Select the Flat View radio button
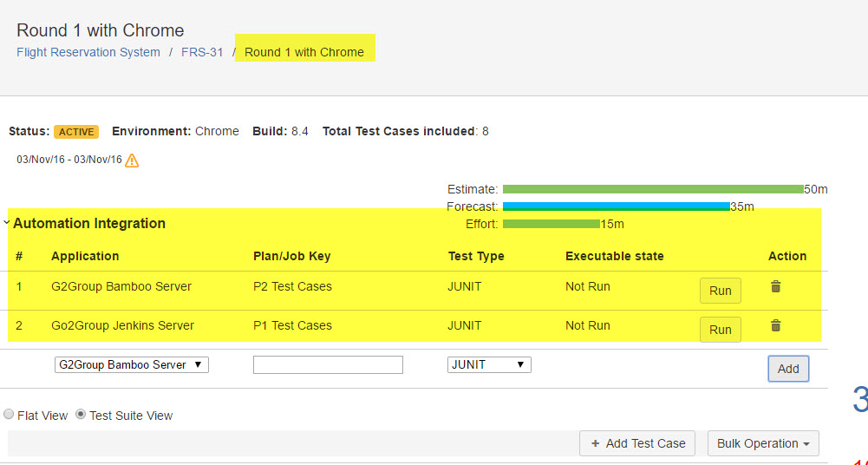The height and width of the screenshot is (465, 868). coord(10,415)
